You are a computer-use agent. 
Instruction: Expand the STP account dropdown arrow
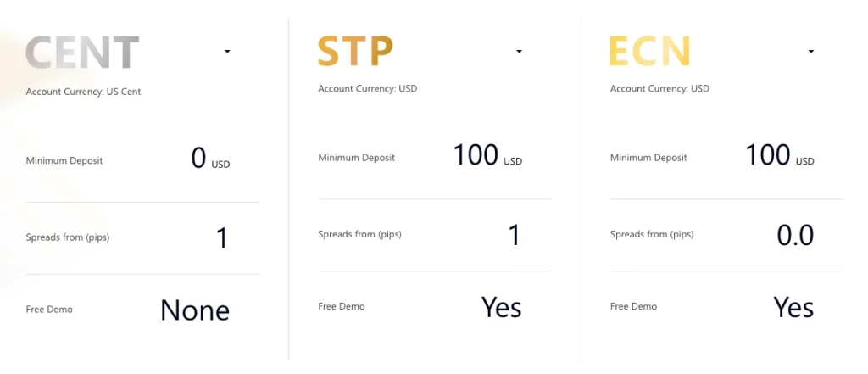pyautogui.click(x=520, y=52)
